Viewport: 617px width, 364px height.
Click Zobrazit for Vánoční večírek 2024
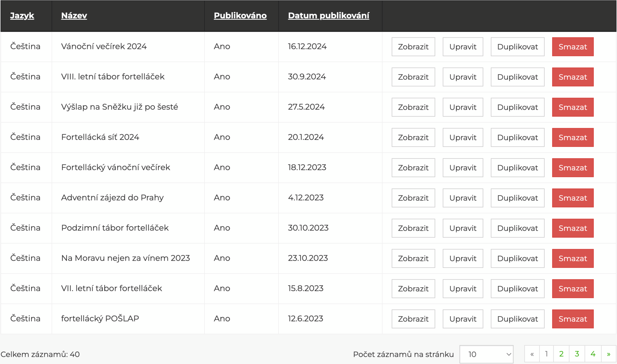click(x=413, y=47)
